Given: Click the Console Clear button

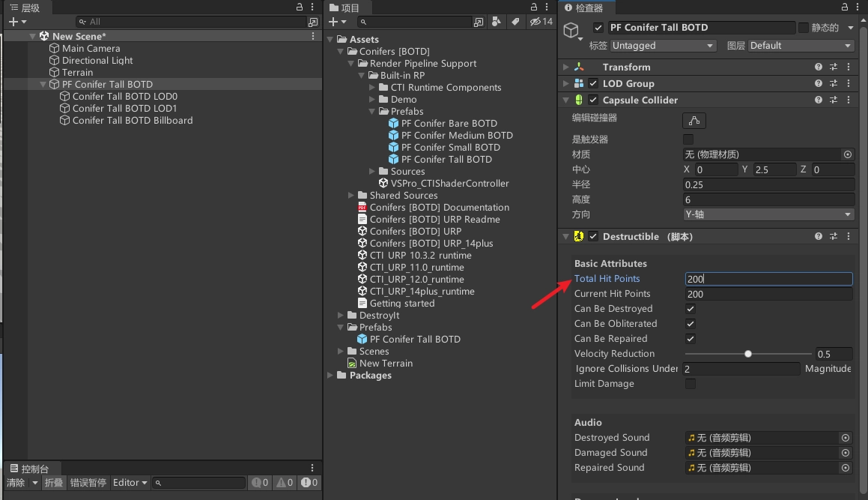Looking at the screenshot, I should (x=16, y=483).
